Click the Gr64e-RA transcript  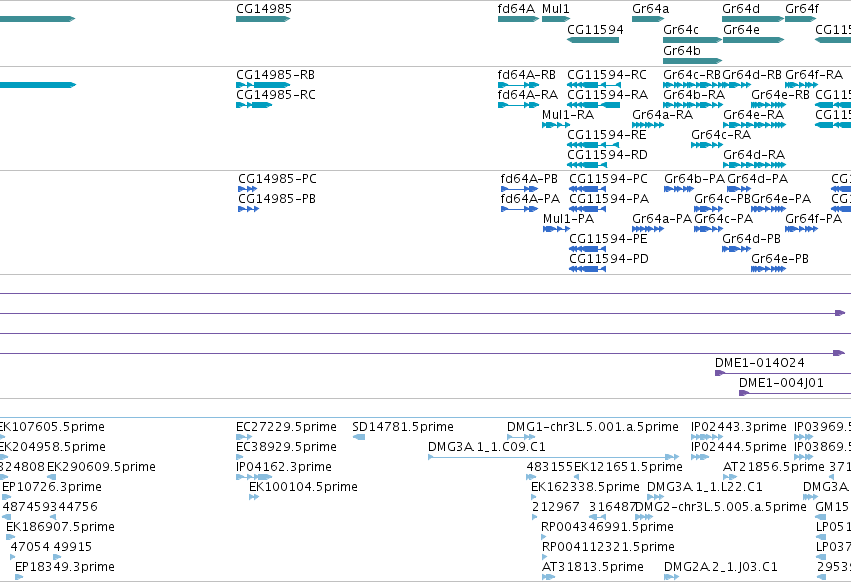pos(754,125)
